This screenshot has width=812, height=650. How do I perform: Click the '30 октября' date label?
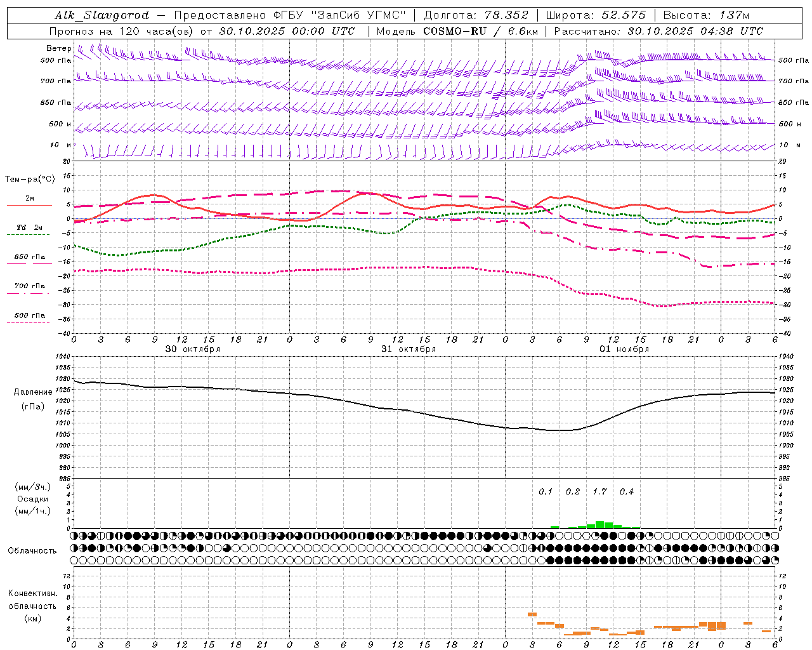coord(193,349)
